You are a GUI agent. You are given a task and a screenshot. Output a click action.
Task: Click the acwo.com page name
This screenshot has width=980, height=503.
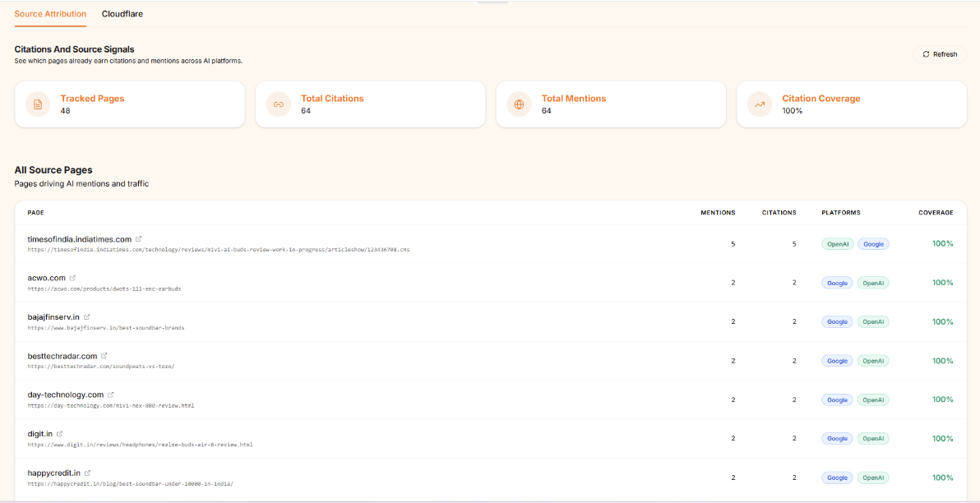point(46,278)
